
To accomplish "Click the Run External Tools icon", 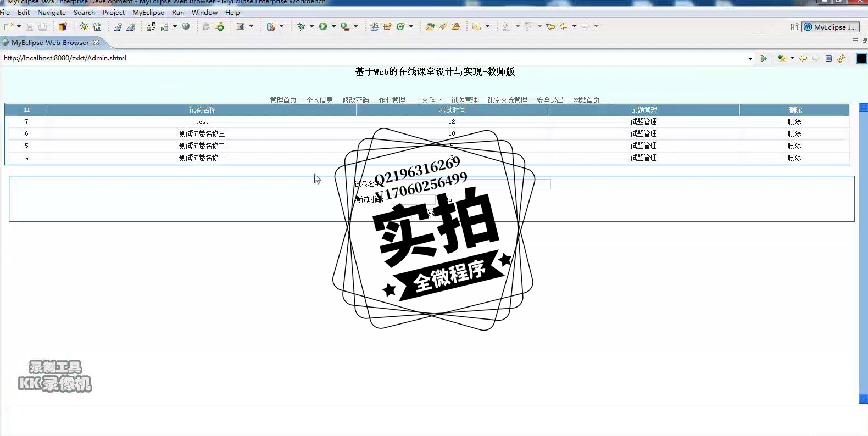I will coord(344,26).
